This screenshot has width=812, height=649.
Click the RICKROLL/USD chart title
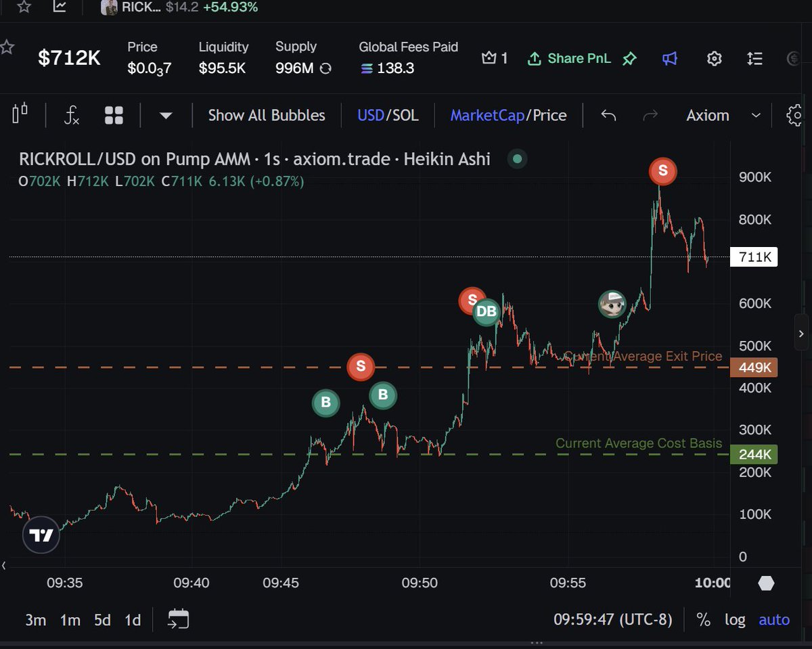pos(254,160)
